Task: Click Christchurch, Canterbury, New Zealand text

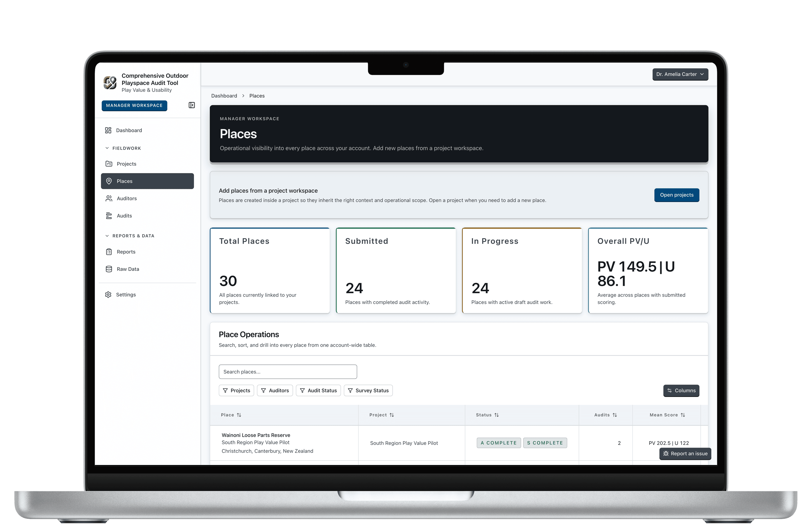Action: coord(267,451)
